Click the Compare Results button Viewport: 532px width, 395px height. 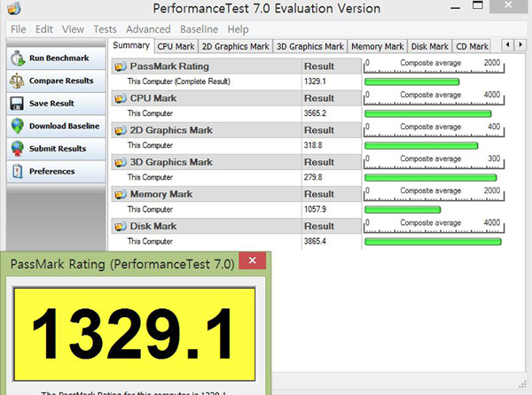point(56,81)
